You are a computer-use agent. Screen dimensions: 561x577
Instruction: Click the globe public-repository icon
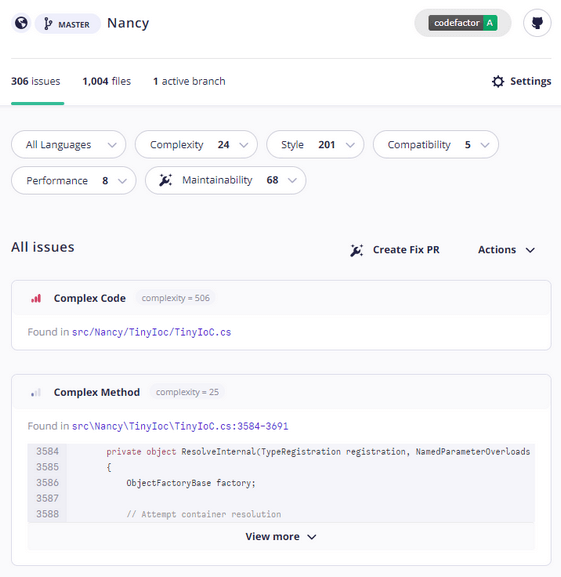coord(21,23)
